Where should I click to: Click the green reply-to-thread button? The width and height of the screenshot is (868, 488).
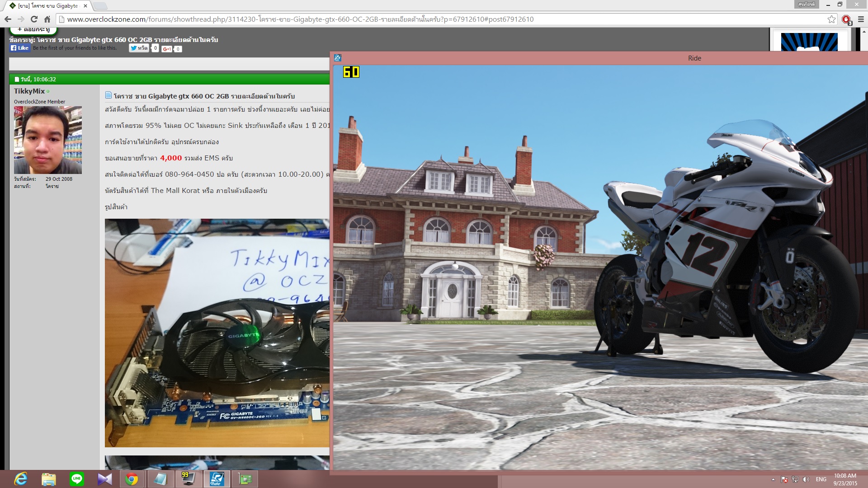(34, 30)
